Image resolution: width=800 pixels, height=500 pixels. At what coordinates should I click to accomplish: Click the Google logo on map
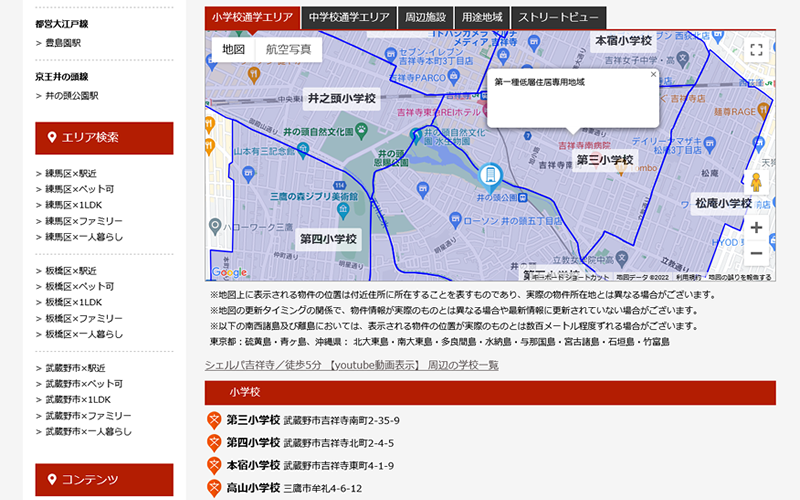(229, 272)
